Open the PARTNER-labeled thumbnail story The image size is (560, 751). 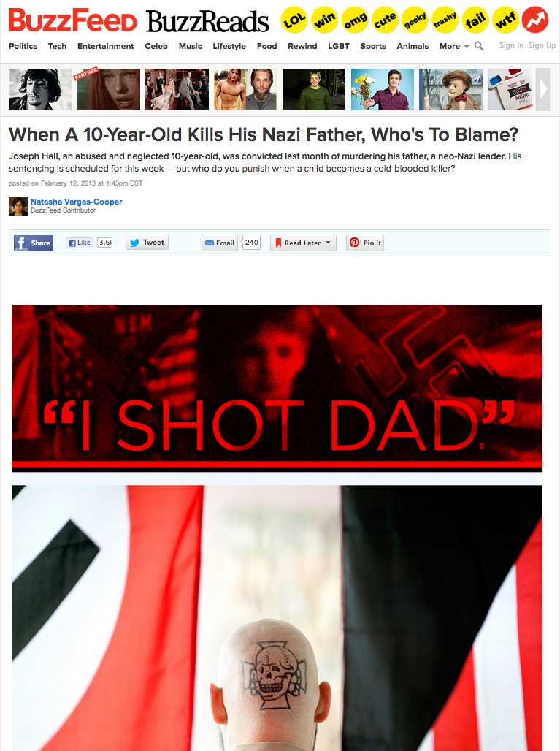pos(109,90)
